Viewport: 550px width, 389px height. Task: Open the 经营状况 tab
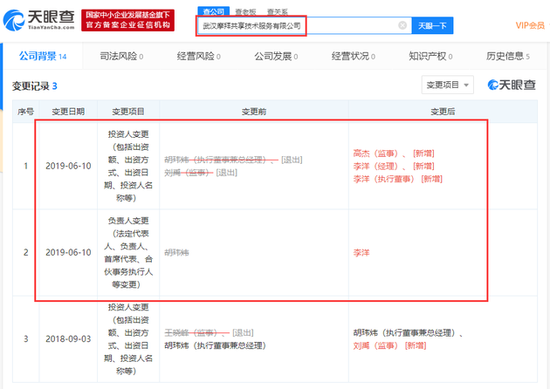coord(353,56)
